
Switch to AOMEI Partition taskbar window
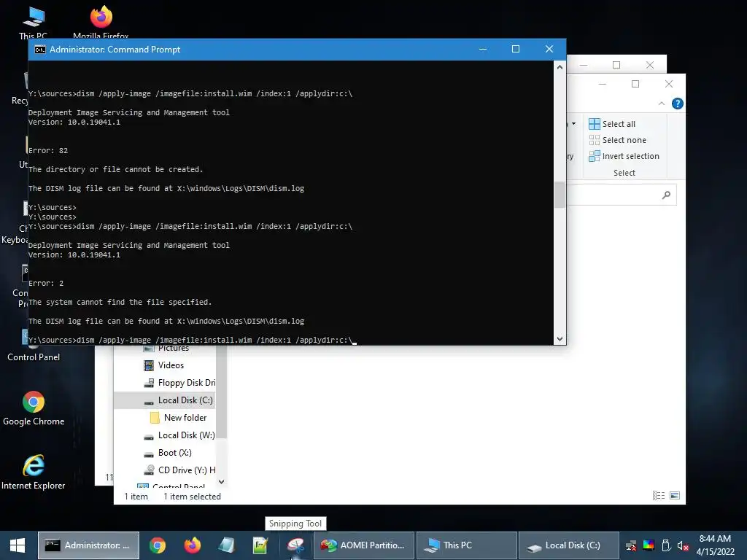(x=363, y=545)
